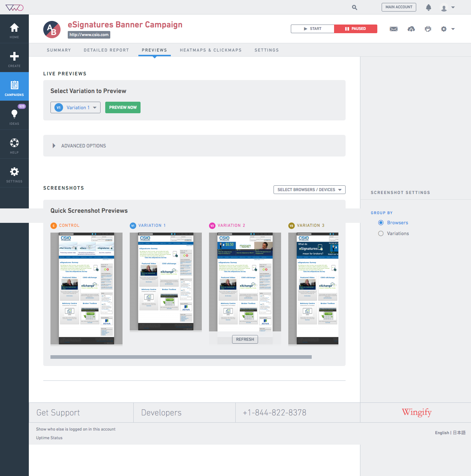This screenshot has height=476, width=471.
Task: Switch to Summary tab
Action: (59, 50)
